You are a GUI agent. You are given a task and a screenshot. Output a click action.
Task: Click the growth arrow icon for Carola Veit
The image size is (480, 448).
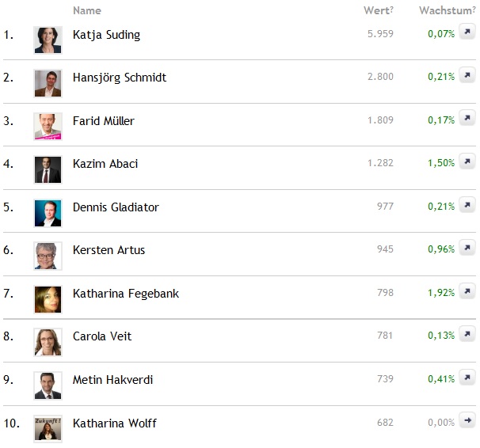pyautogui.click(x=467, y=335)
